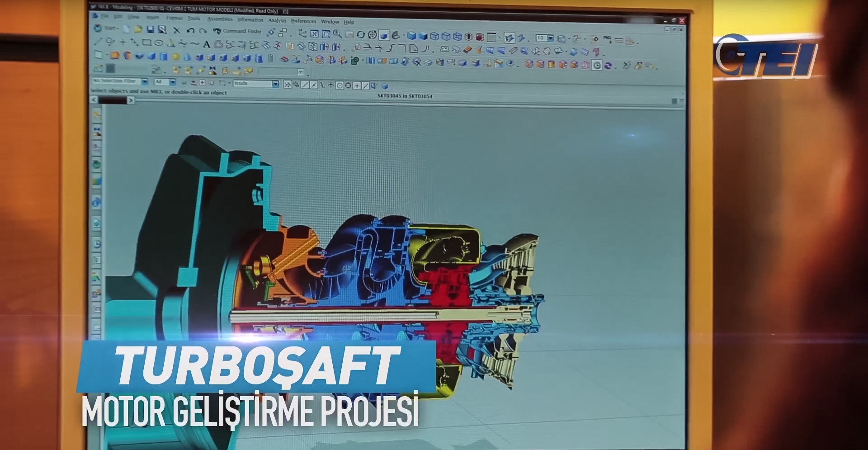Toggle Mid Point snap
This screenshot has height=450, width=868.
click(314, 85)
